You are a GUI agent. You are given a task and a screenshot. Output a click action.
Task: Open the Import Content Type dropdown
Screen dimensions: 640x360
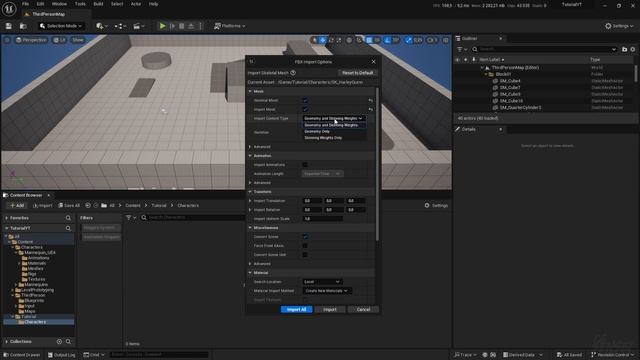tap(333, 118)
